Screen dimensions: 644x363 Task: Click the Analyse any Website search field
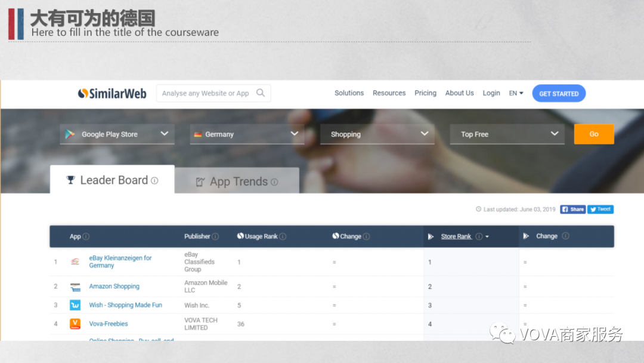(213, 93)
